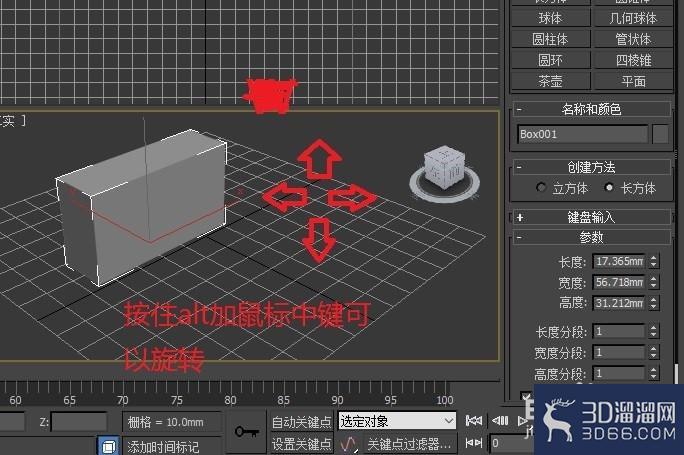Click the 添加时间标记 time tag field
This screenshot has height=455, width=684.
[x=172, y=446]
